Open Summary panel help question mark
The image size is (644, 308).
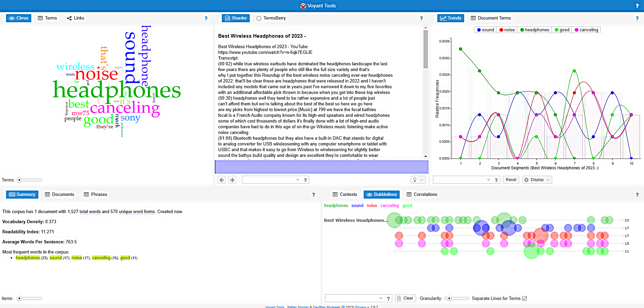point(313,195)
